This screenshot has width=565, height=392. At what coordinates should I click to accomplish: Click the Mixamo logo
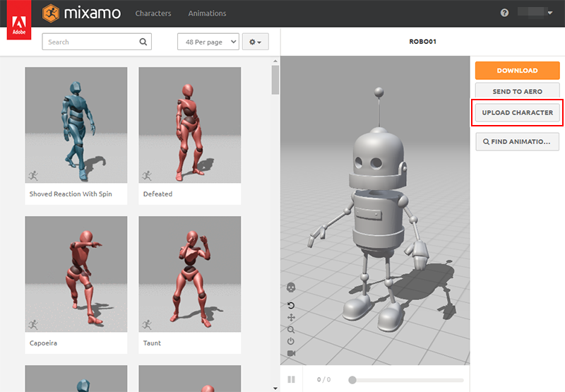(x=81, y=13)
